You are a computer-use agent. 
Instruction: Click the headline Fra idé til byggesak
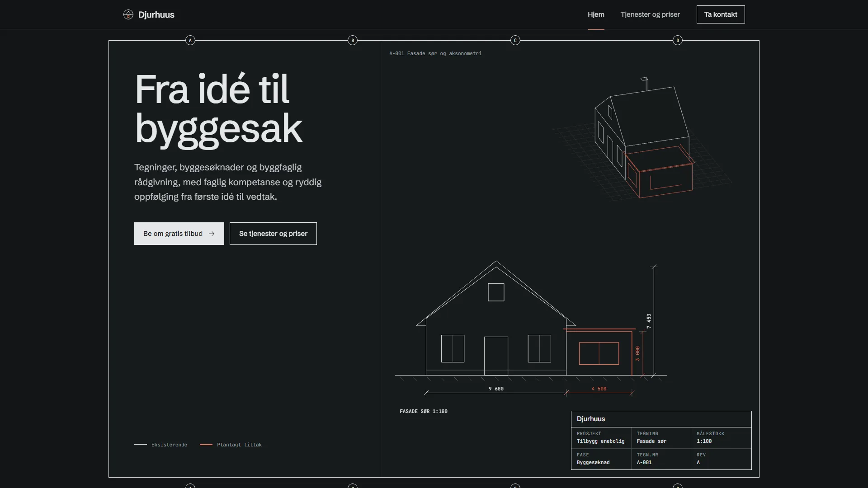click(218, 110)
